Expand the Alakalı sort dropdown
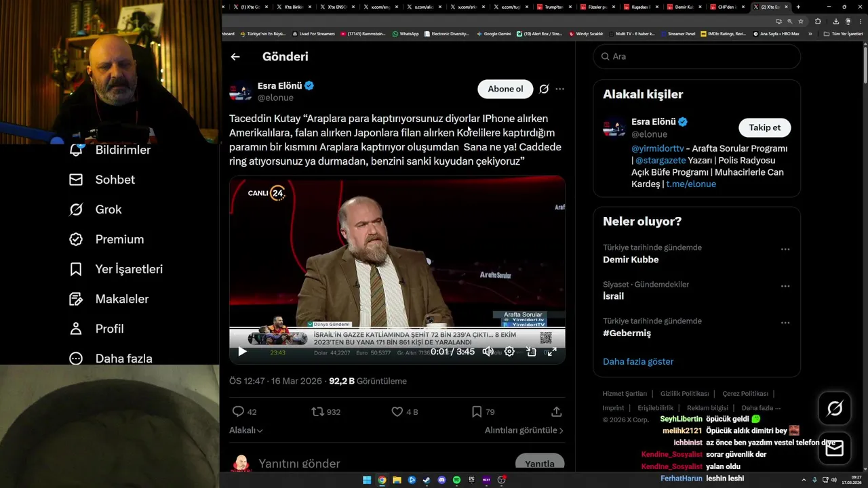 pyautogui.click(x=246, y=430)
